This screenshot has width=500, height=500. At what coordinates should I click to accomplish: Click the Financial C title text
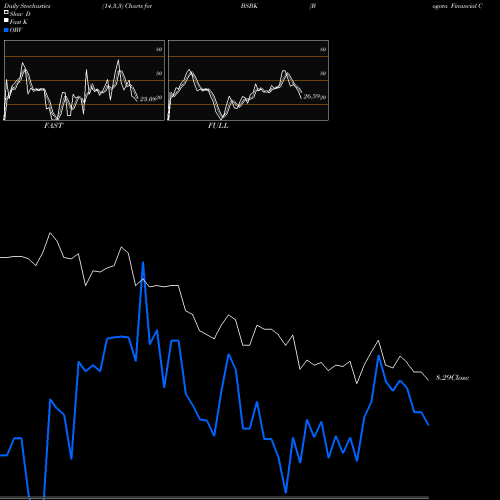(x=466, y=6)
